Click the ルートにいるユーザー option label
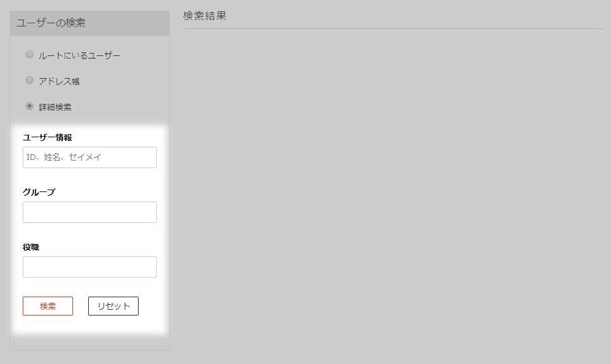The image size is (611, 364). coord(79,55)
